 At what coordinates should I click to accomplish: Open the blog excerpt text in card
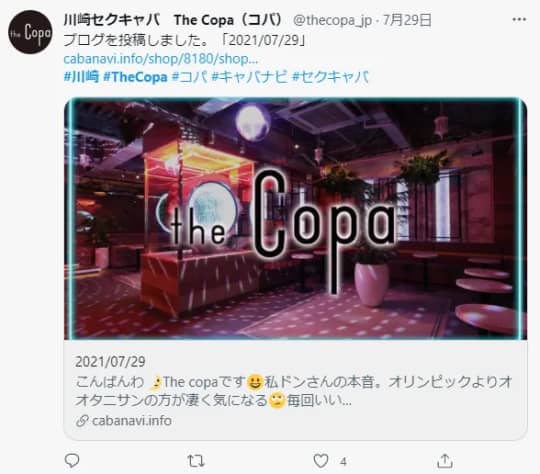tap(294, 391)
